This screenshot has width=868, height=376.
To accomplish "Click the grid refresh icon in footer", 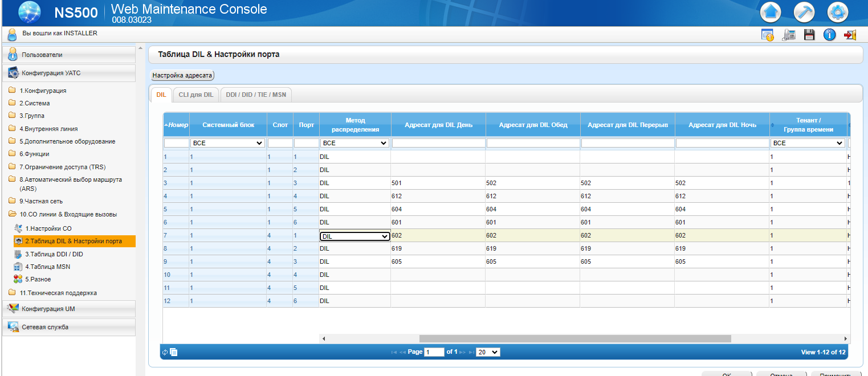I will 165,352.
